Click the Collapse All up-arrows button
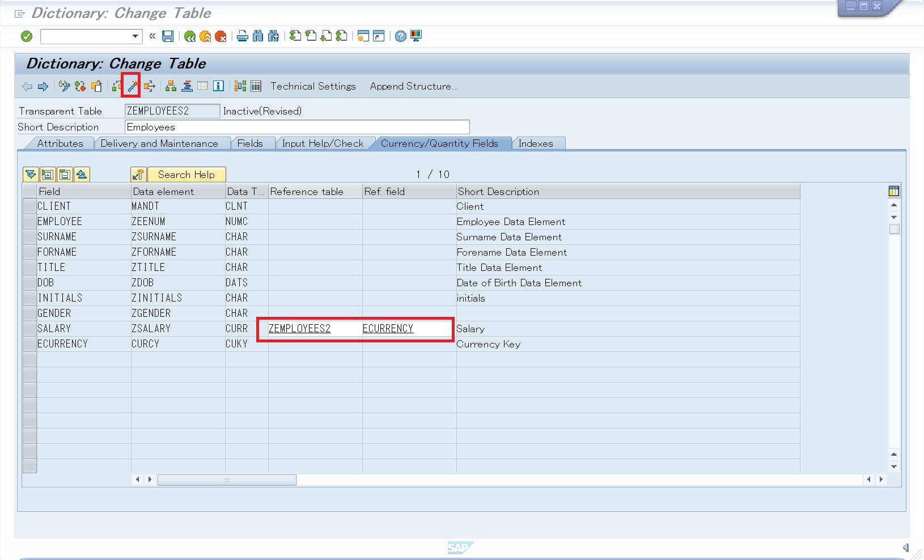Viewport: 924px width, 560px height. pos(82,175)
